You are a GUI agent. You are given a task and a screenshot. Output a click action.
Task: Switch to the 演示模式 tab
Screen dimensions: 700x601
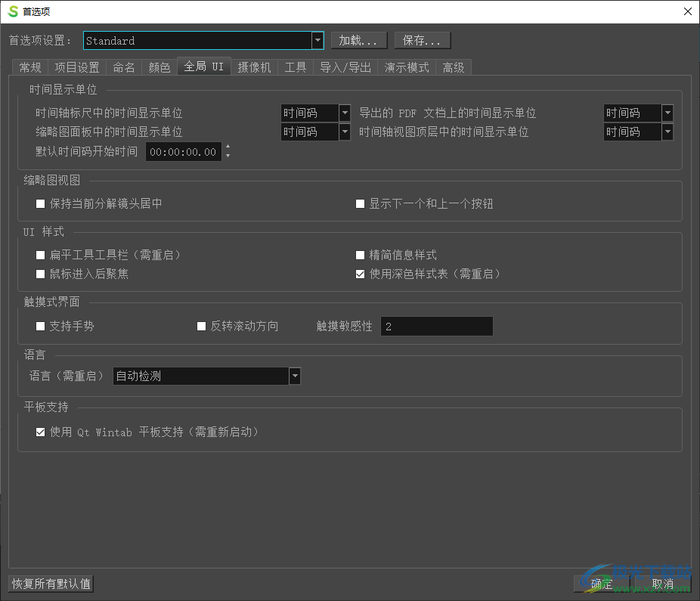407,67
